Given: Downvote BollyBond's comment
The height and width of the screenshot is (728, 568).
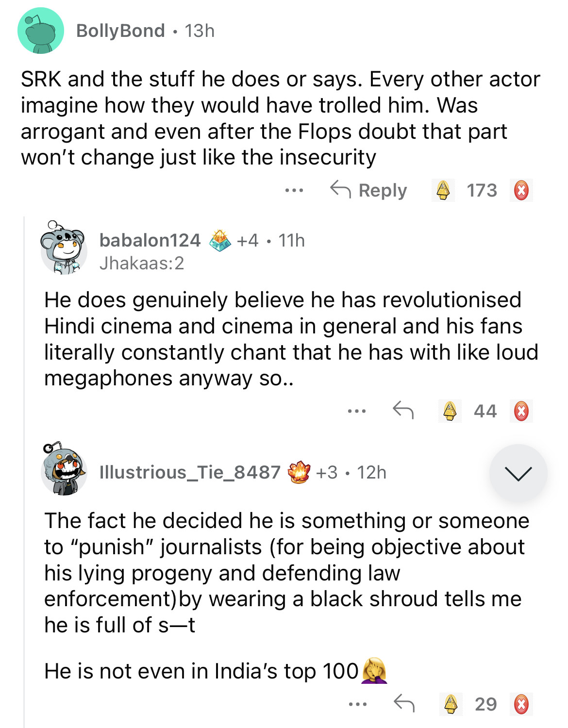Looking at the screenshot, I should pyautogui.click(x=521, y=190).
